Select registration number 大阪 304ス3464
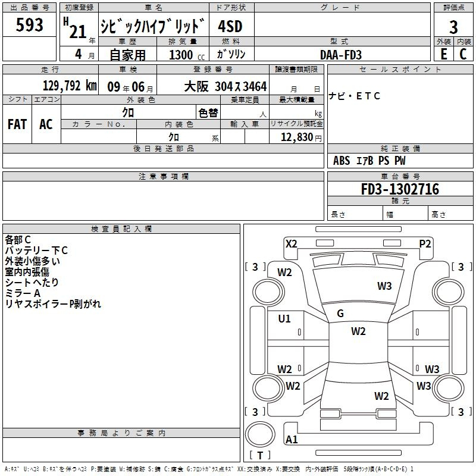This screenshot has height=476, width=476. 226,86
